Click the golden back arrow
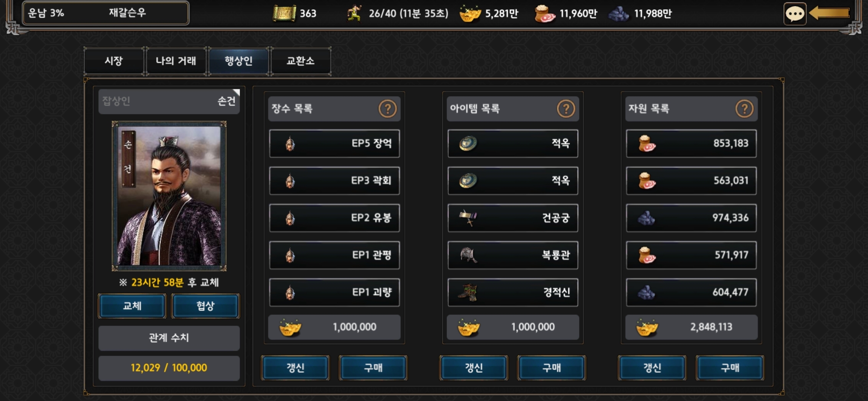The height and width of the screenshot is (401, 868). (829, 13)
